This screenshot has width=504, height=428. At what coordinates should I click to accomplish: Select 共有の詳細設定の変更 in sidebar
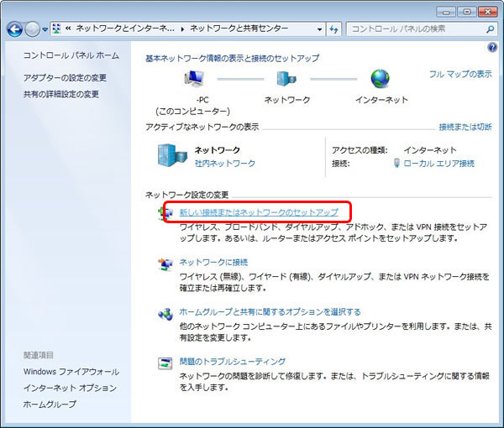point(61,94)
